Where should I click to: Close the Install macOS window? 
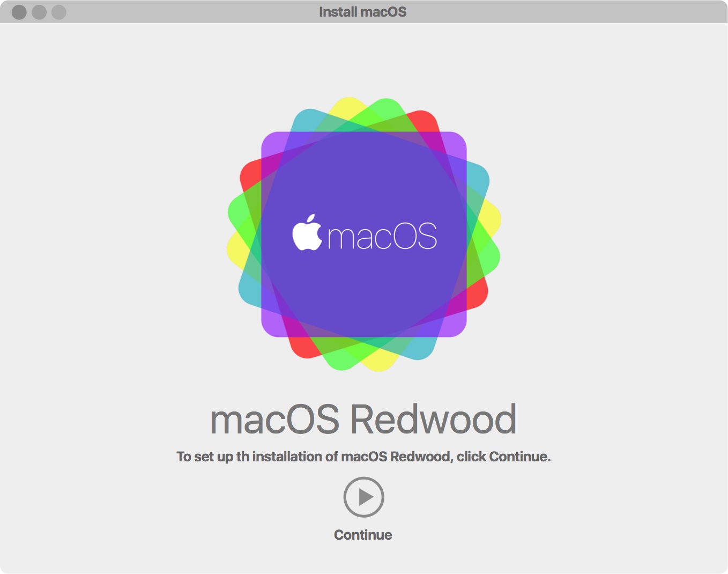click(19, 12)
